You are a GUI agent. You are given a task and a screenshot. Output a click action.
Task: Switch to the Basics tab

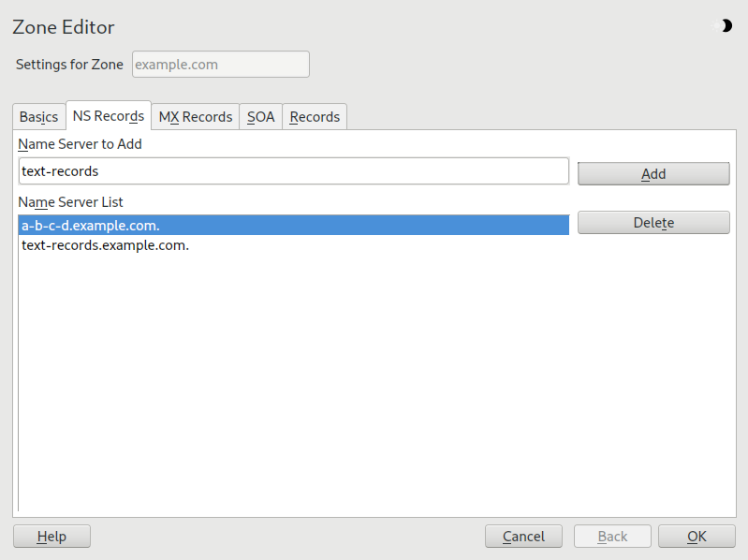38,117
